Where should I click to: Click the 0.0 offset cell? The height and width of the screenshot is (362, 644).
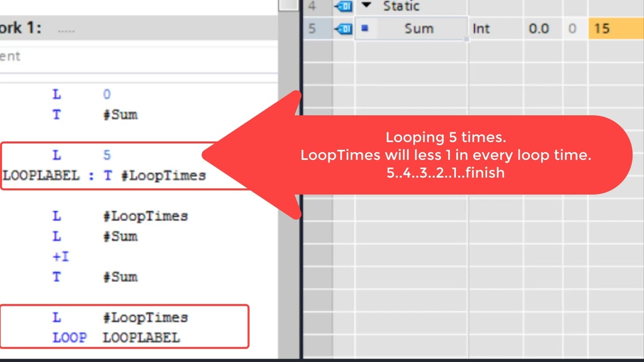point(543,29)
